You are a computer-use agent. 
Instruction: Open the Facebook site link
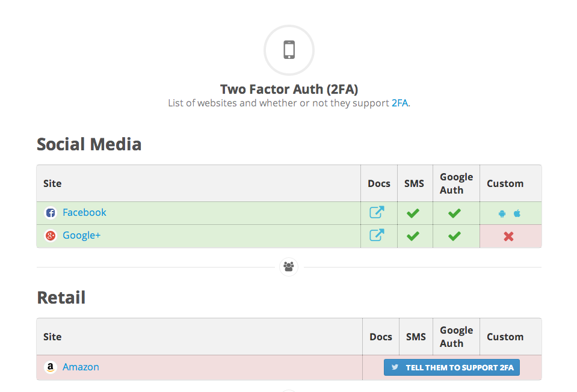[x=84, y=213]
